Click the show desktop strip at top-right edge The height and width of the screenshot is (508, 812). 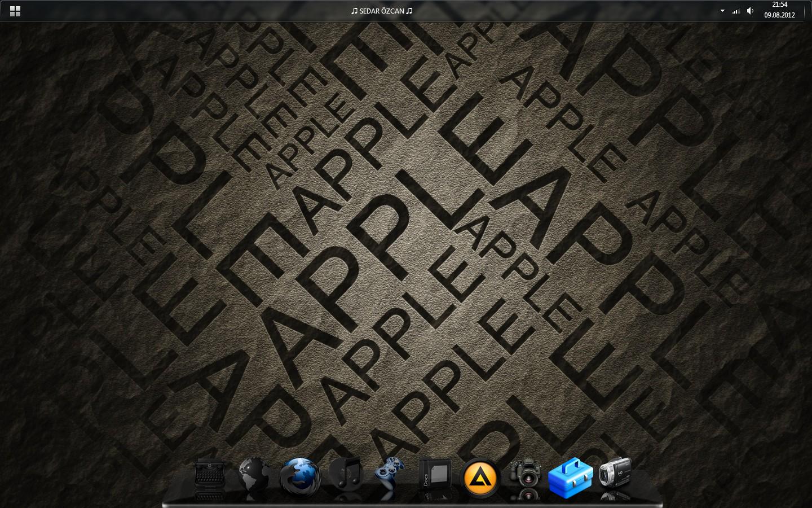click(x=807, y=11)
